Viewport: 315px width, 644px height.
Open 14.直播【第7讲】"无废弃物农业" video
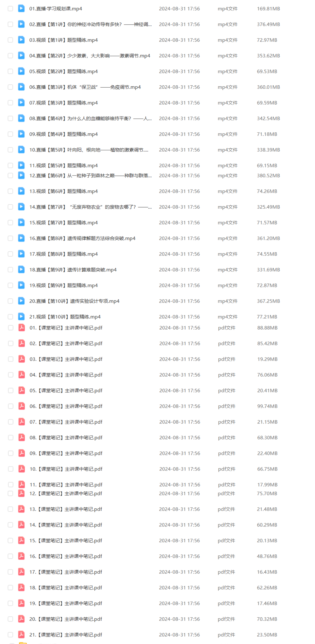90,207
